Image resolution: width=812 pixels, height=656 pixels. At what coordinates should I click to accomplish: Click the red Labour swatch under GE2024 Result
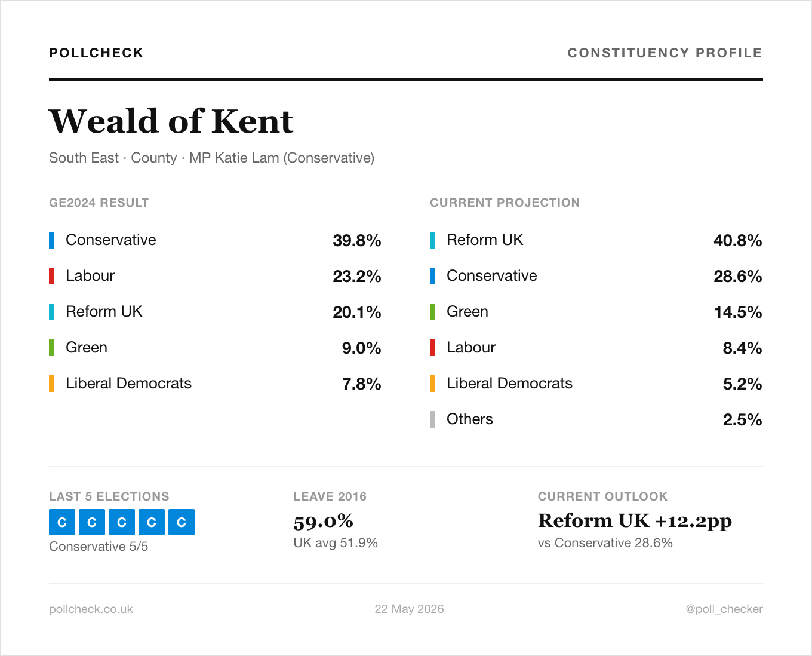point(51,276)
